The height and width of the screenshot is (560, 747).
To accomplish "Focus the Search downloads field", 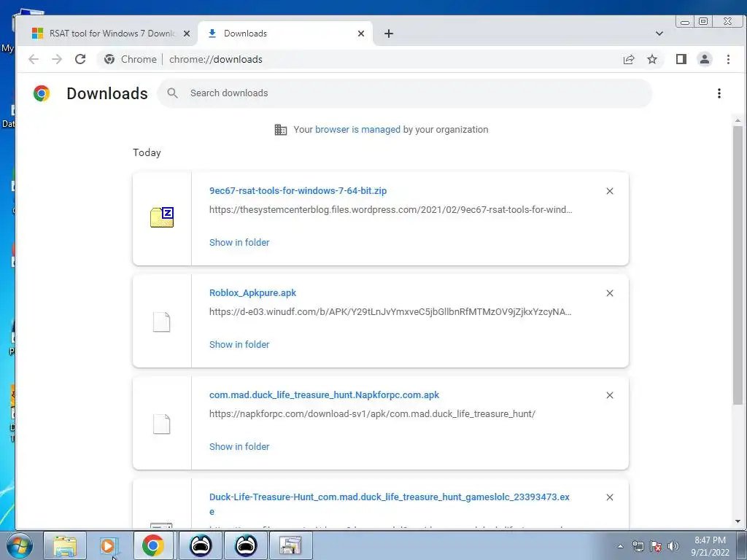I will click(405, 93).
